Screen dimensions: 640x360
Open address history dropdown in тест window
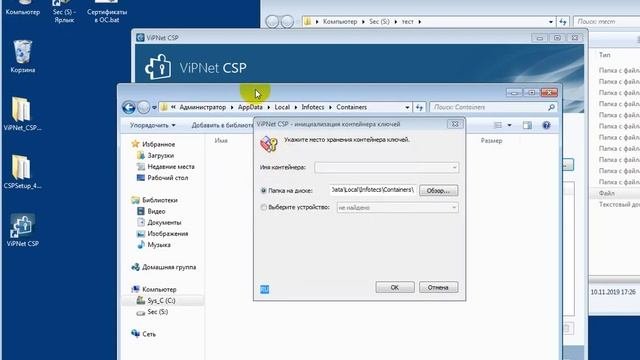click(551, 22)
